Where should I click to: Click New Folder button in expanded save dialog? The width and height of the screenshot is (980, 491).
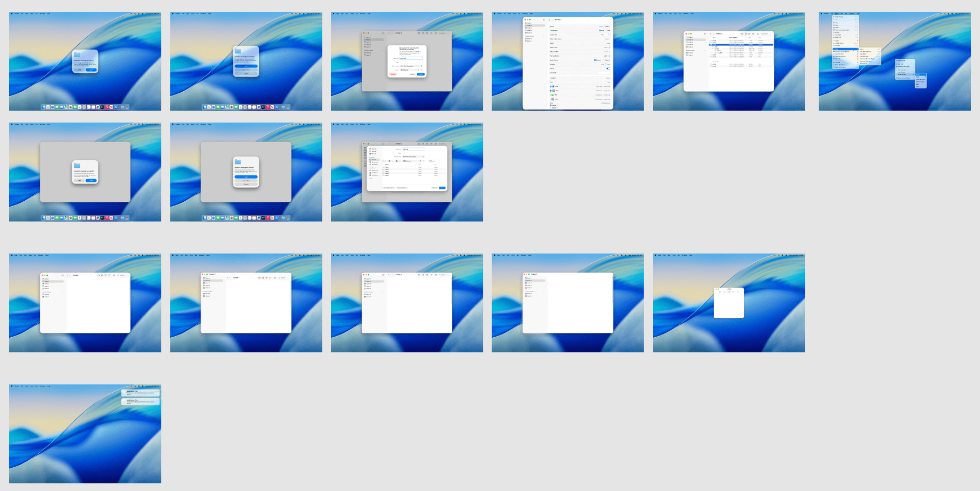coord(389,188)
